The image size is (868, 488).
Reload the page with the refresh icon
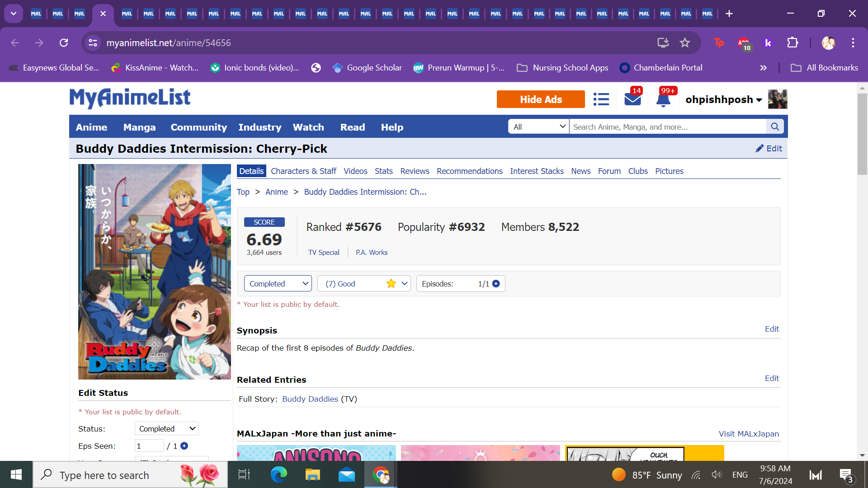point(64,43)
